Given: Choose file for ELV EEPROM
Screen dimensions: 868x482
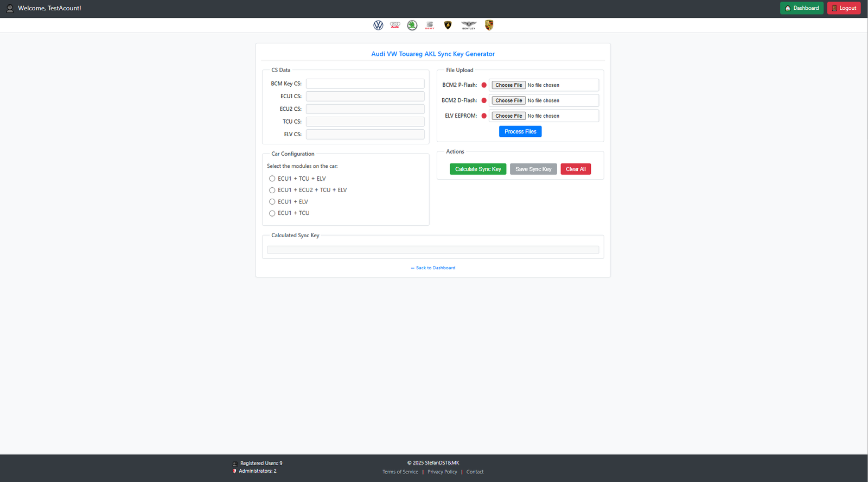Looking at the screenshot, I should (x=508, y=116).
